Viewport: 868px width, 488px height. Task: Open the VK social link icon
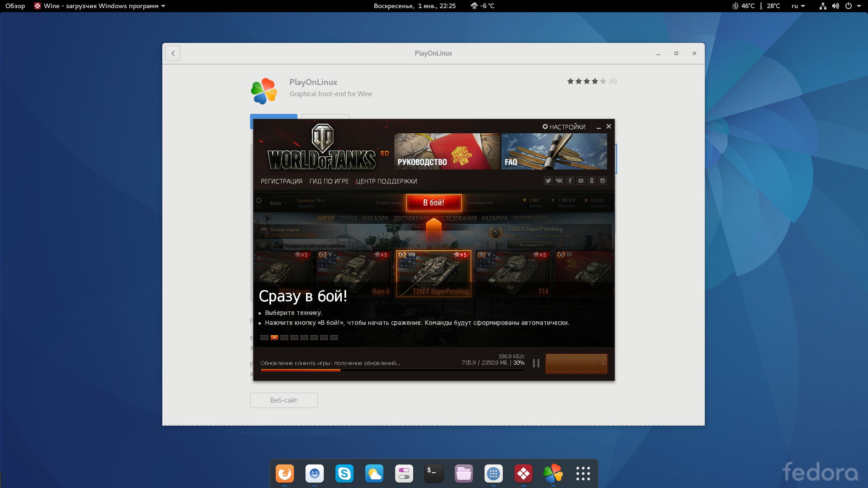click(x=559, y=181)
